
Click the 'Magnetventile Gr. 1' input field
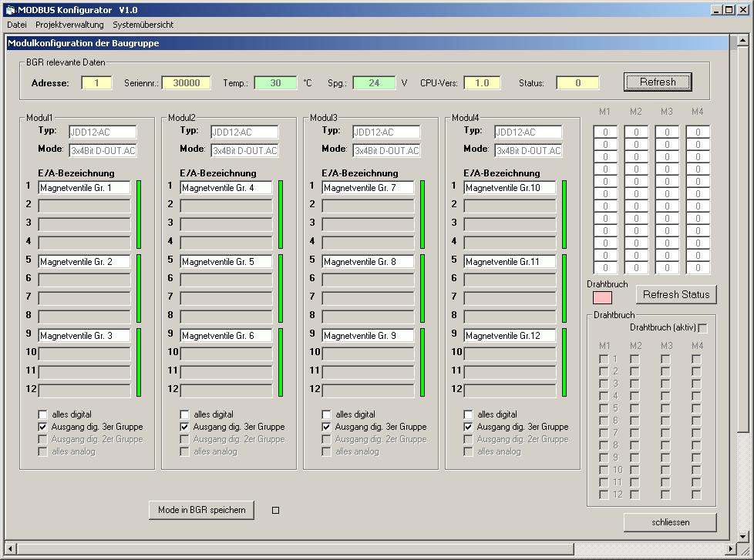85,188
